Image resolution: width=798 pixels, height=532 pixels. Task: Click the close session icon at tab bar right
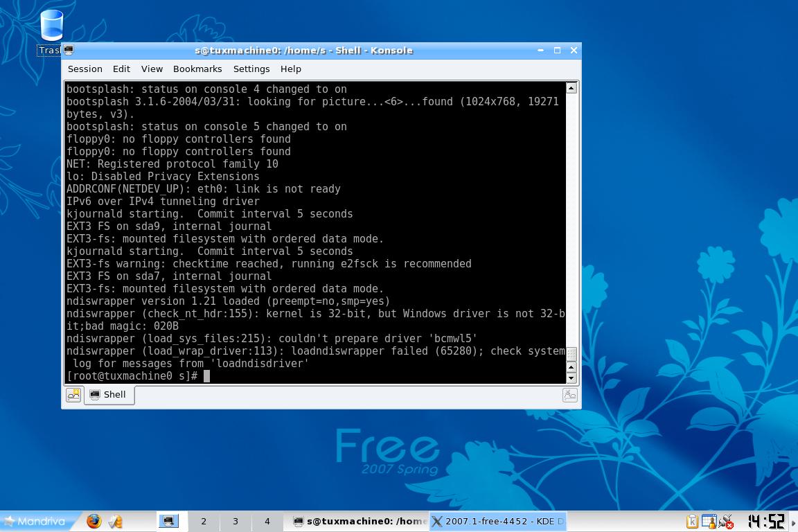(x=570, y=395)
